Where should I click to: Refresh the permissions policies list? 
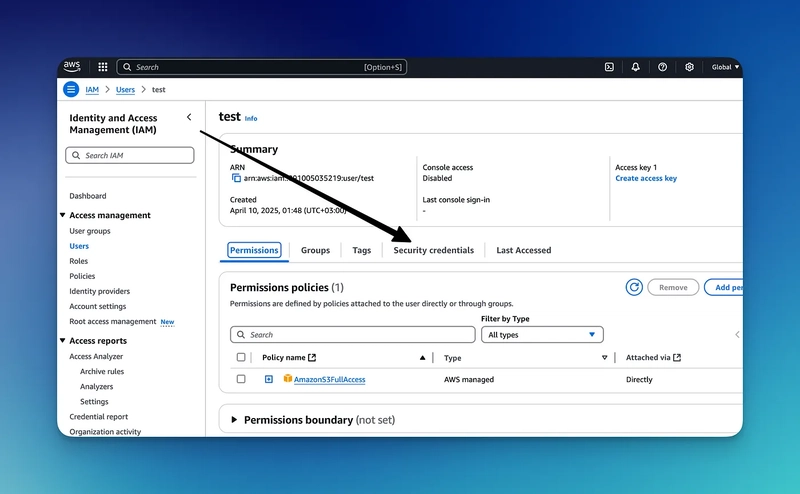pyautogui.click(x=634, y=287)
